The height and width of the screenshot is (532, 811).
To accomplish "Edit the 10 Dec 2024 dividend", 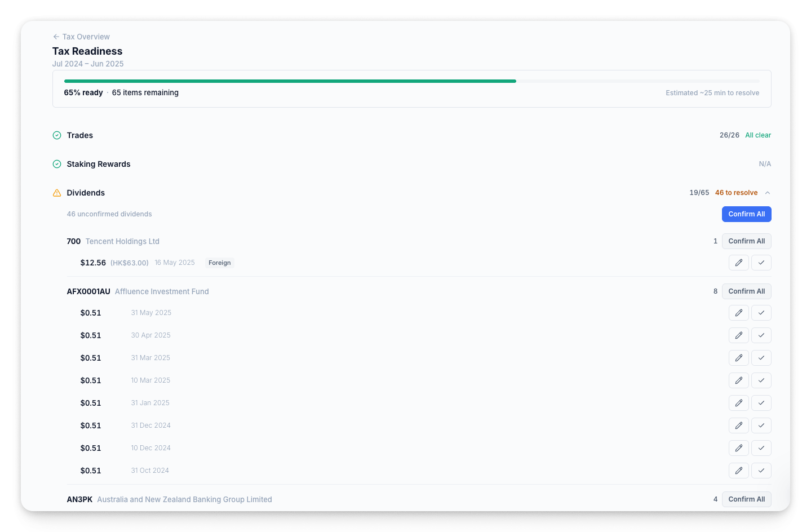I will tap(739, 448).
